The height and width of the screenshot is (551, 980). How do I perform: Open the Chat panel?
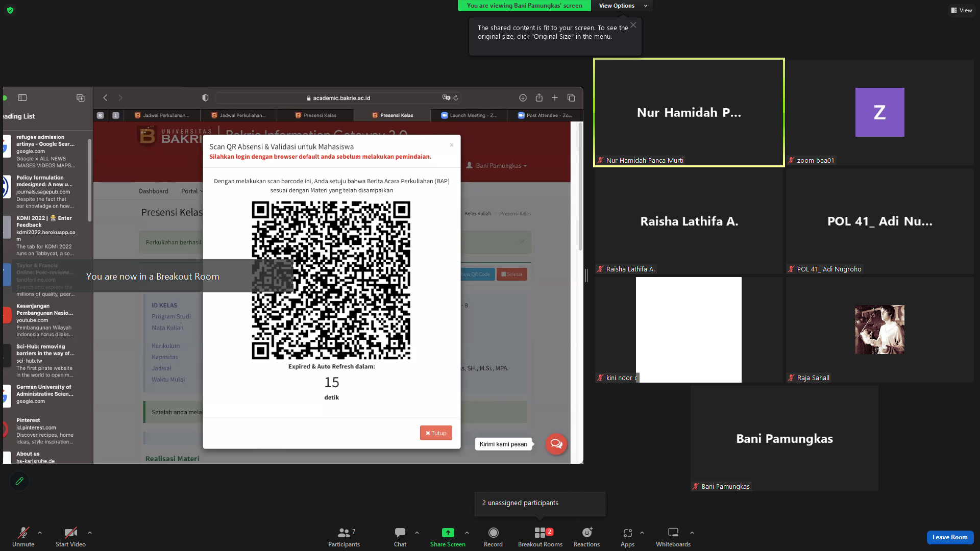coord(400,537)
